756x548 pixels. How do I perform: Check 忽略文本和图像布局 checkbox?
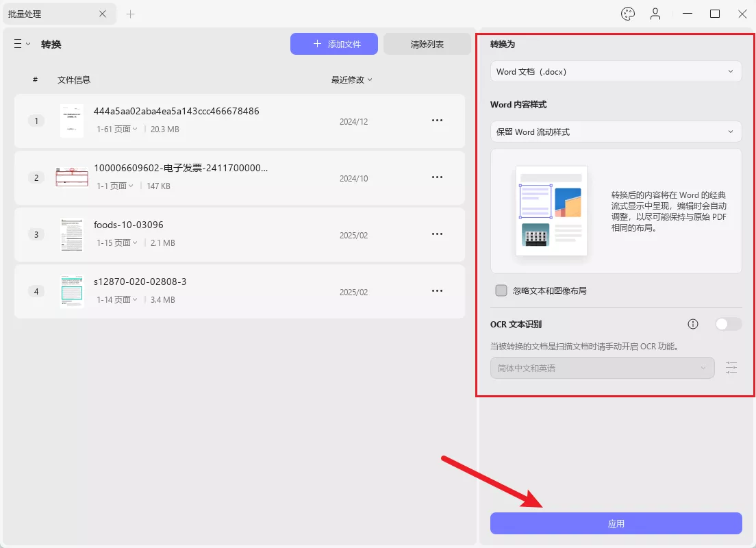[501, 290]
